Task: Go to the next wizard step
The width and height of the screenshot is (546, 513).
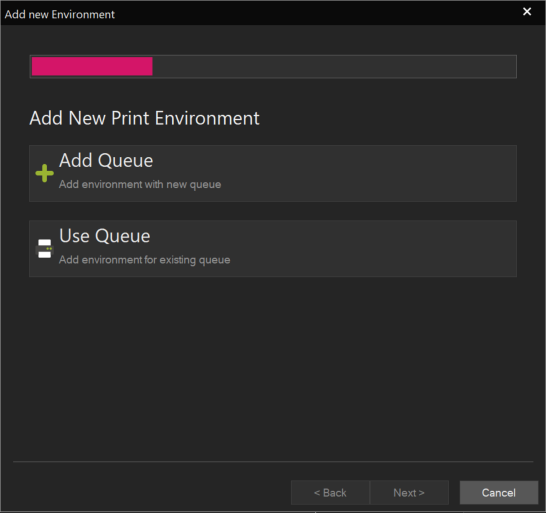Action: (x=409, y=492)
